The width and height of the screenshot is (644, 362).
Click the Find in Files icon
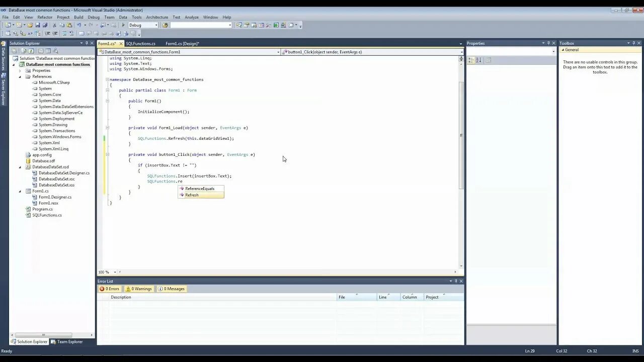pos(165,25)
